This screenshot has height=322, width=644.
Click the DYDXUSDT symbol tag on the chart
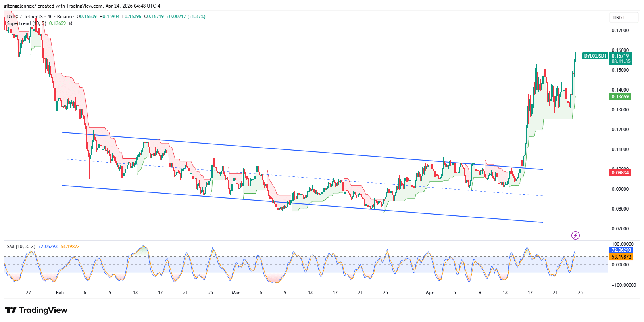[595, 56]
